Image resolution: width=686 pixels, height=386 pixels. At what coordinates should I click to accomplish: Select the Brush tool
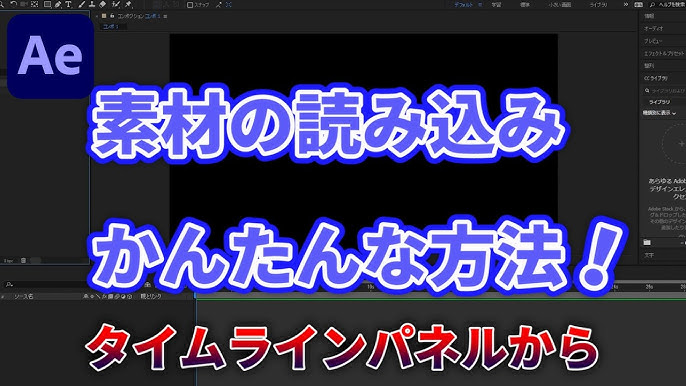pyautogui.click(x=82, y=4)
